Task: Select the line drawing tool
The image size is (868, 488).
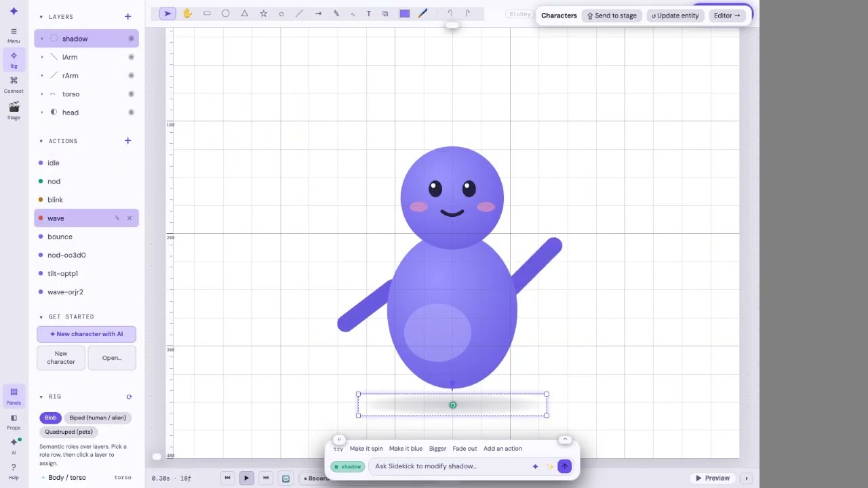Action: (299, 14)
